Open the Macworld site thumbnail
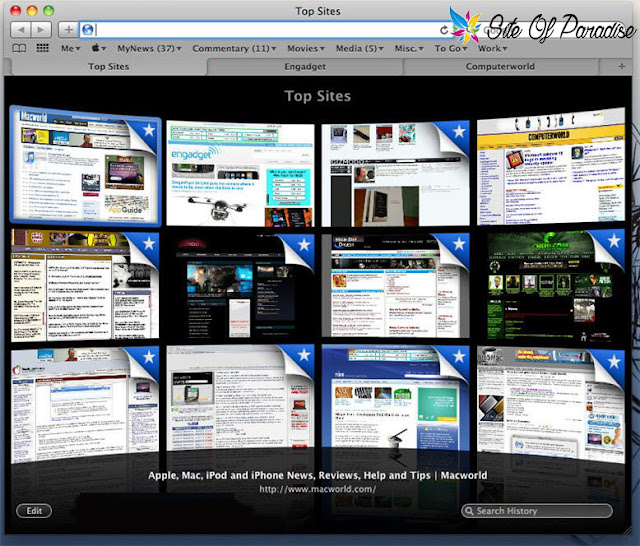The width and height of the screenshot is (640, 546). click(x=85, y=165)
